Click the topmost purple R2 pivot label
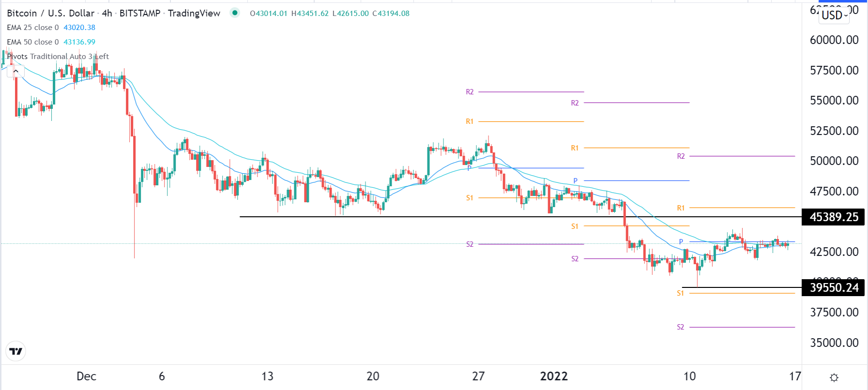 (x=470, y=92)
